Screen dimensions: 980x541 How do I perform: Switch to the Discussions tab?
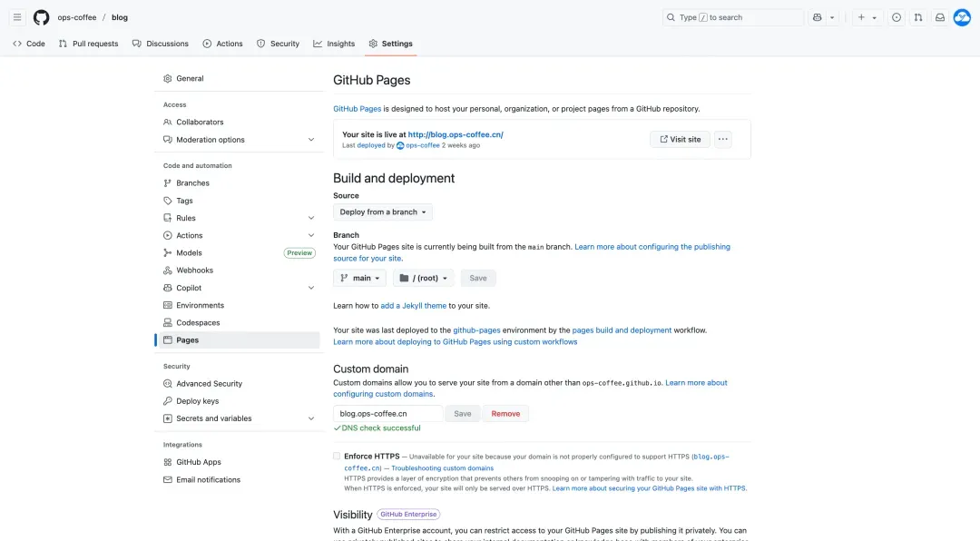pos(160,44)
